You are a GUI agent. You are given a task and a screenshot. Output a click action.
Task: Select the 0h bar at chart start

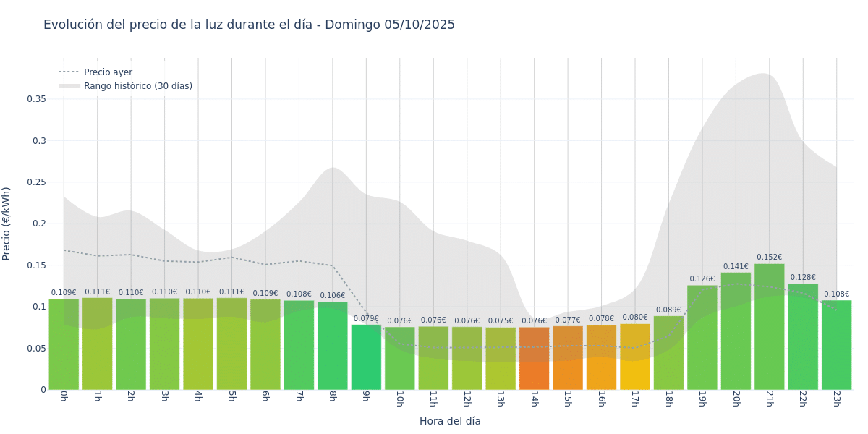64,344
